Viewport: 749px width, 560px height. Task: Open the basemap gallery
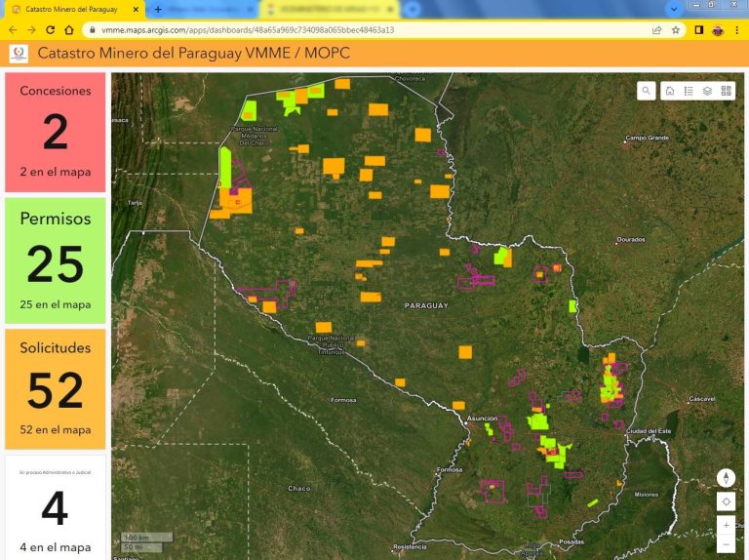tap(726, 91)
